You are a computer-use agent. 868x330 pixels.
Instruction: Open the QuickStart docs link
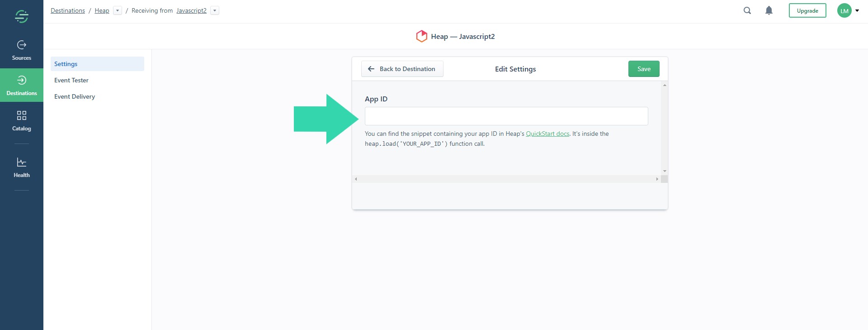(x=547, y=134)
